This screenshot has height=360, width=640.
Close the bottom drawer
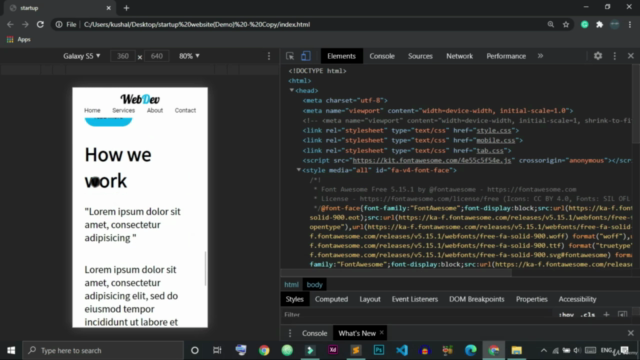point(631,333)
